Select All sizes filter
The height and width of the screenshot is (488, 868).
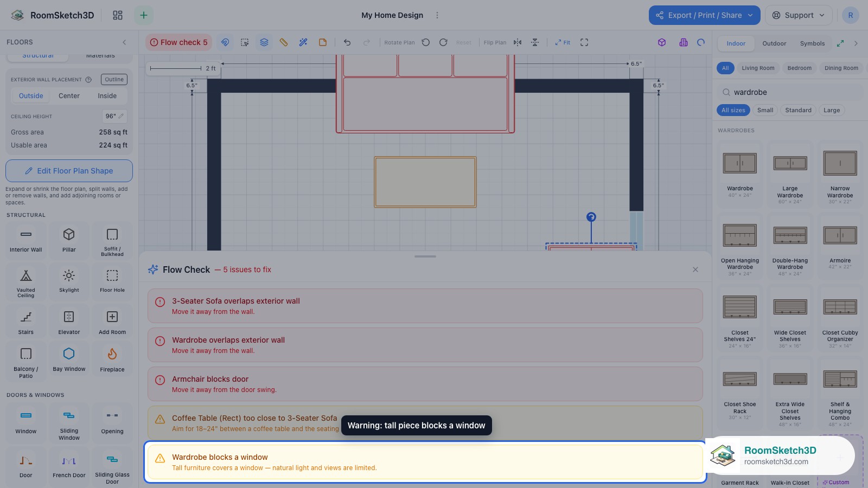733,110
